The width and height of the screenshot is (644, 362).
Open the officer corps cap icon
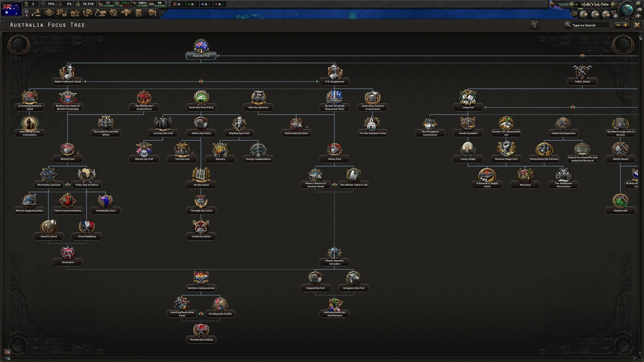[x=152, y=13]
